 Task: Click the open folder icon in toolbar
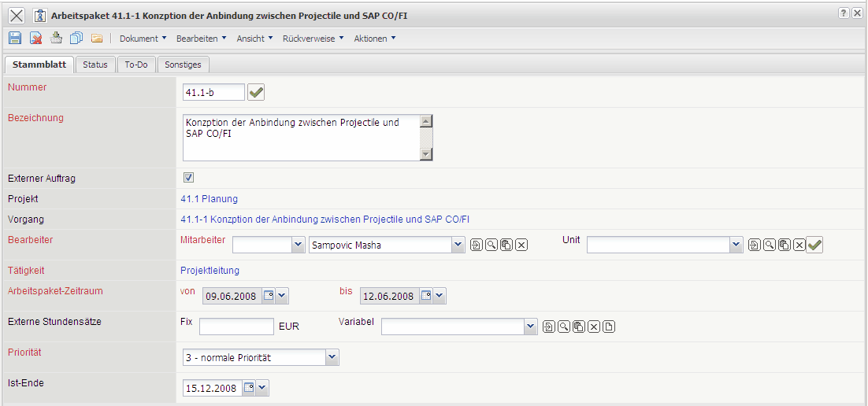click(97, 38)
